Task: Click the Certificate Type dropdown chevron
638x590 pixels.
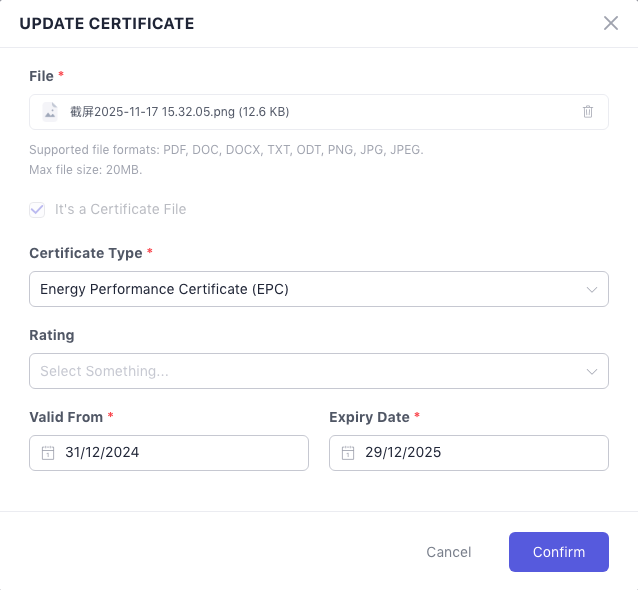Action: click(590, 290)
